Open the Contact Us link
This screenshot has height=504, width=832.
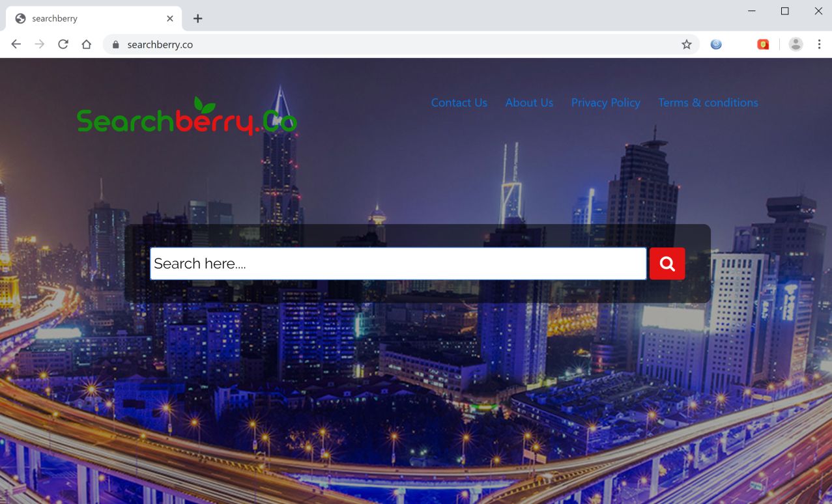[x=459, y=103]
